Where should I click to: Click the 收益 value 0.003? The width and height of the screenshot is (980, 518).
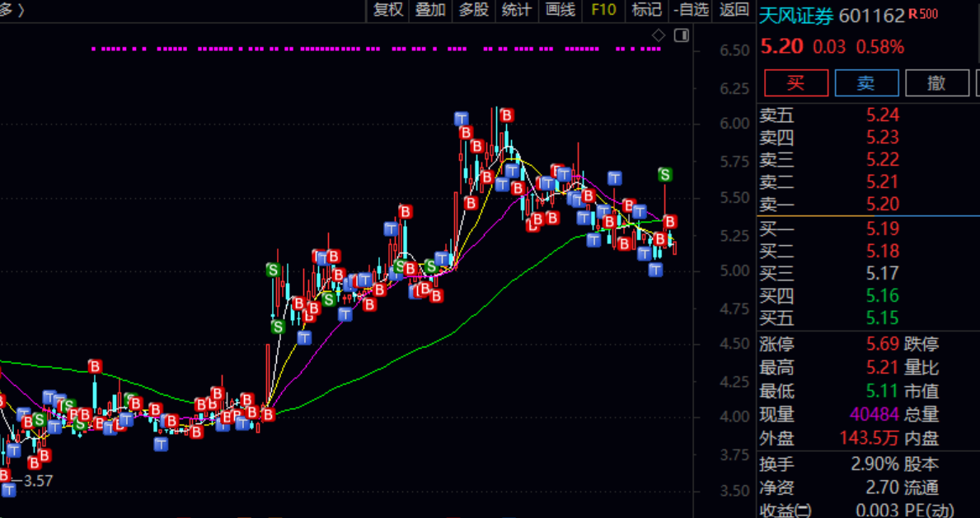tap(878, 511)
